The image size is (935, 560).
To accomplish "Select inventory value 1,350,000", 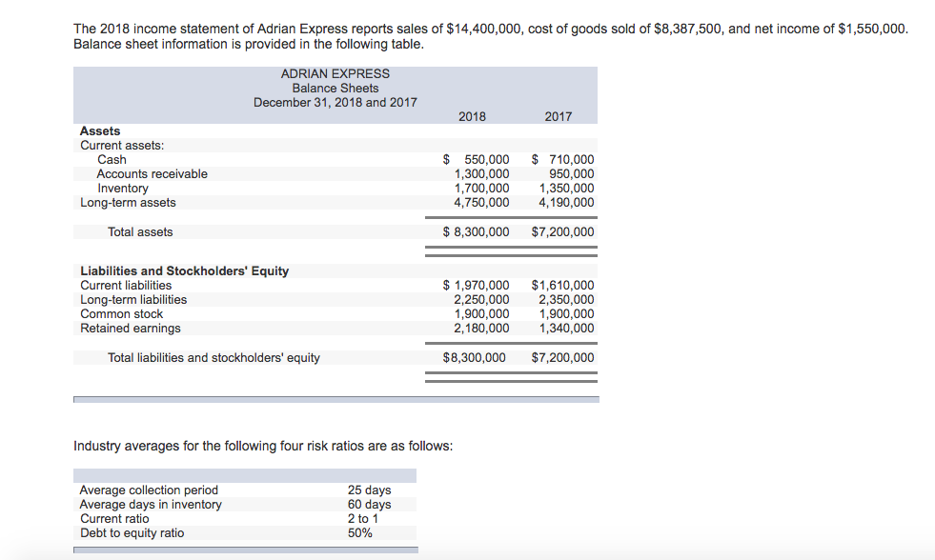I will 567,189.
